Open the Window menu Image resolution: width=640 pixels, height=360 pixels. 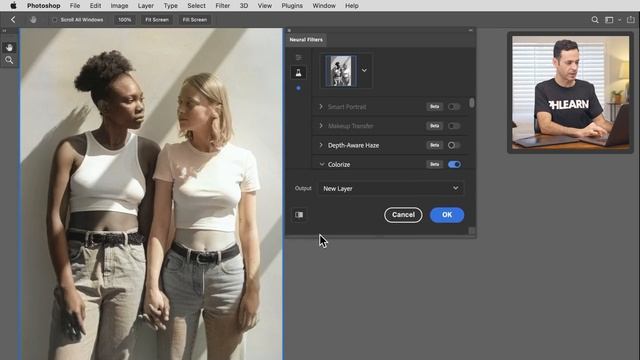[x=324, y=6]
